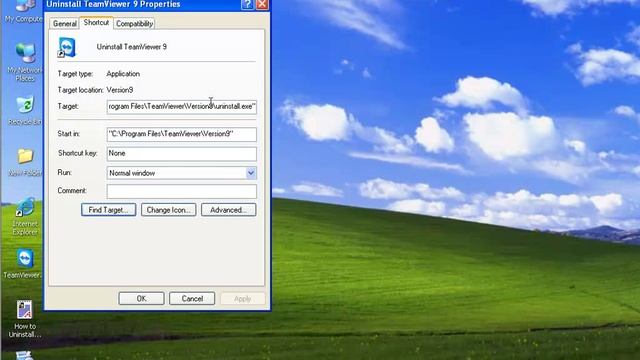Select the New Folder desktop icon
640x360 pixels.
(25, 162)
